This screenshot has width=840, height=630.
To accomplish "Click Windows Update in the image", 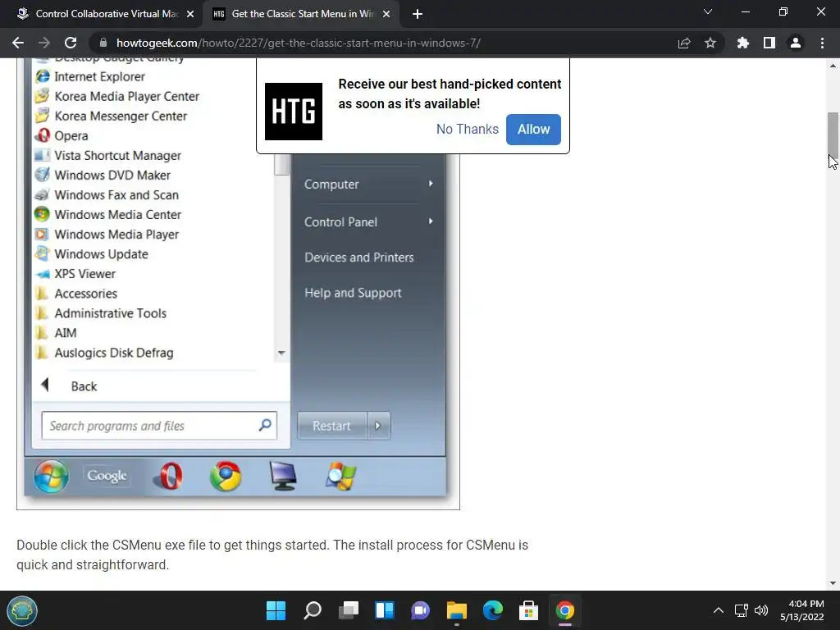I will click(x=91, y=254).
